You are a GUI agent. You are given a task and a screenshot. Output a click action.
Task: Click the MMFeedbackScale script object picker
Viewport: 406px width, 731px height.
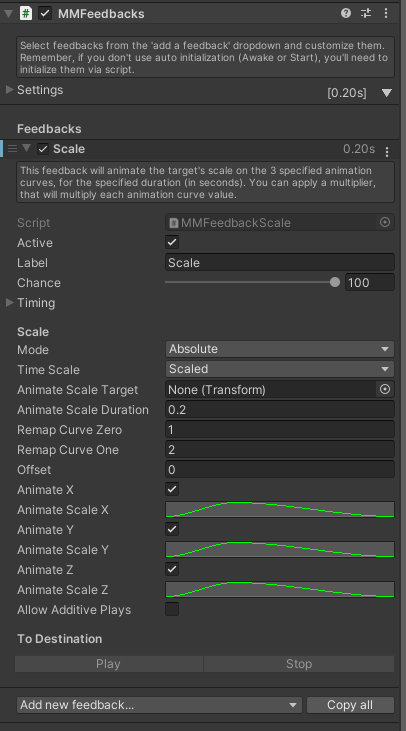(385, 222)
